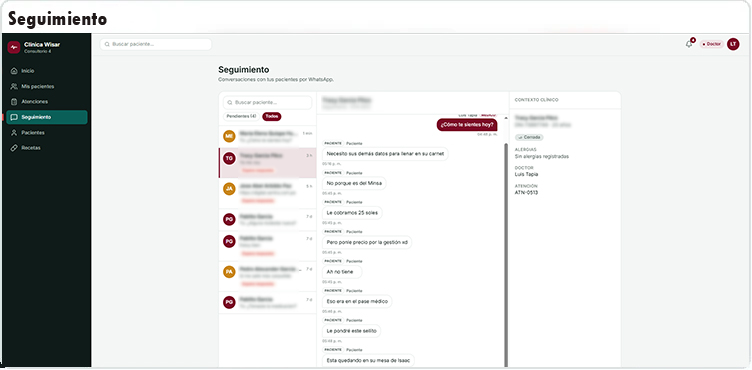Click the Cerrada status badge
This screenshot has height=370, width=752.
click(529, 137)
